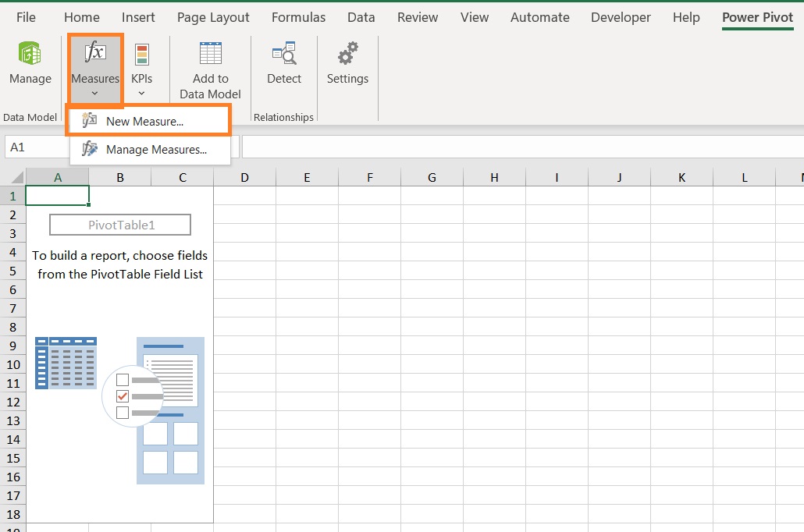Select row 15 header
Image resolution: width=804 pixels, height=532 pixels.
[12, 458]
